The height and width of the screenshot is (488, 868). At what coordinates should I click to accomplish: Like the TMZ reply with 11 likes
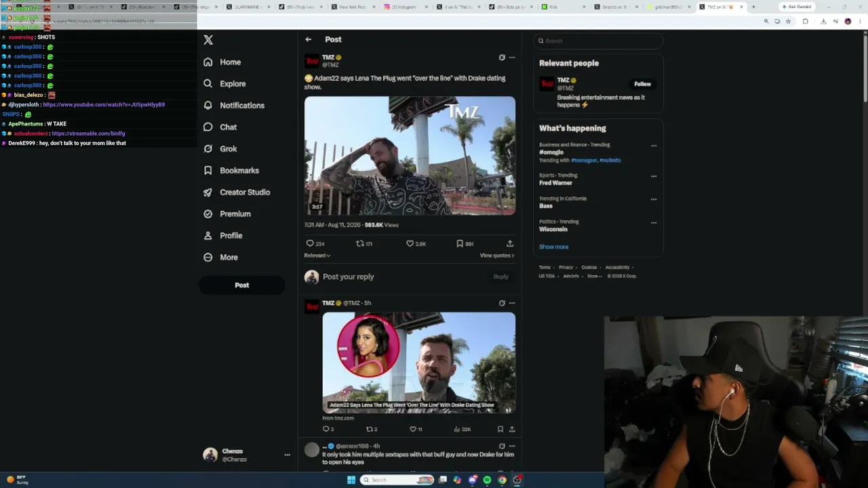(416, 429)
